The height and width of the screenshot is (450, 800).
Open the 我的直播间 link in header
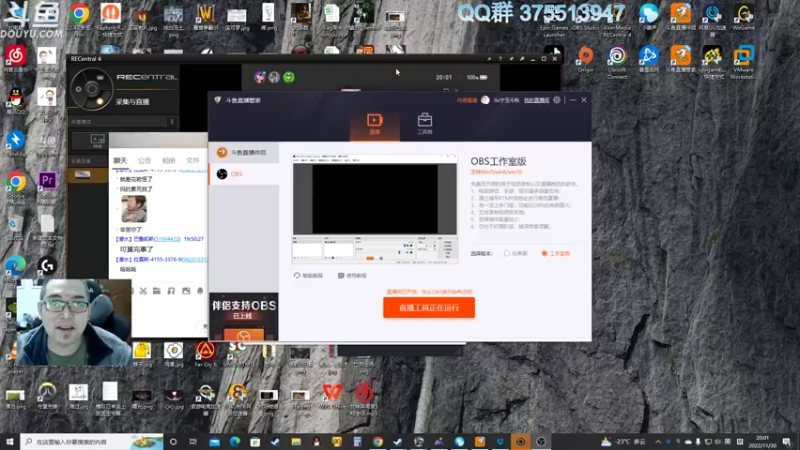[536, 101]
